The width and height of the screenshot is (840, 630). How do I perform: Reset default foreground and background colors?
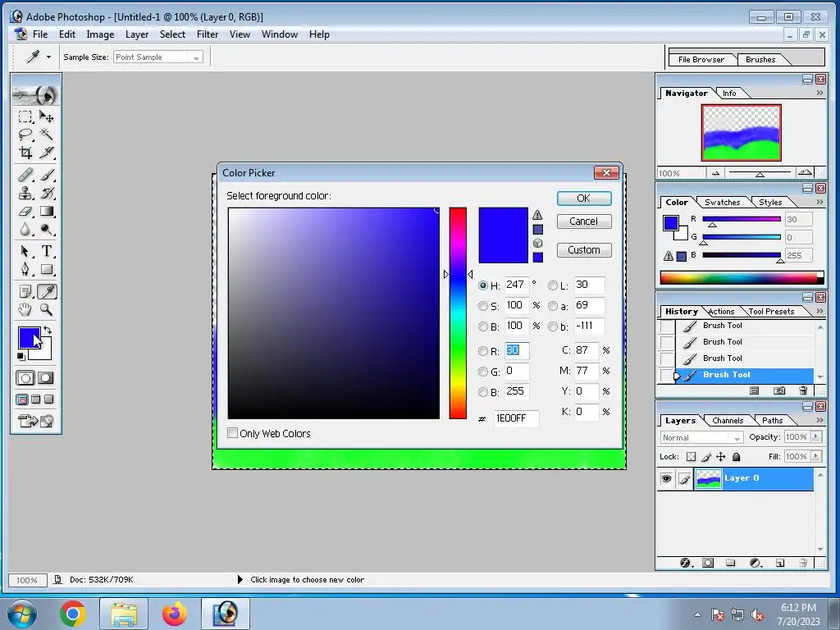pyautogui.click(x=21, y=356)
